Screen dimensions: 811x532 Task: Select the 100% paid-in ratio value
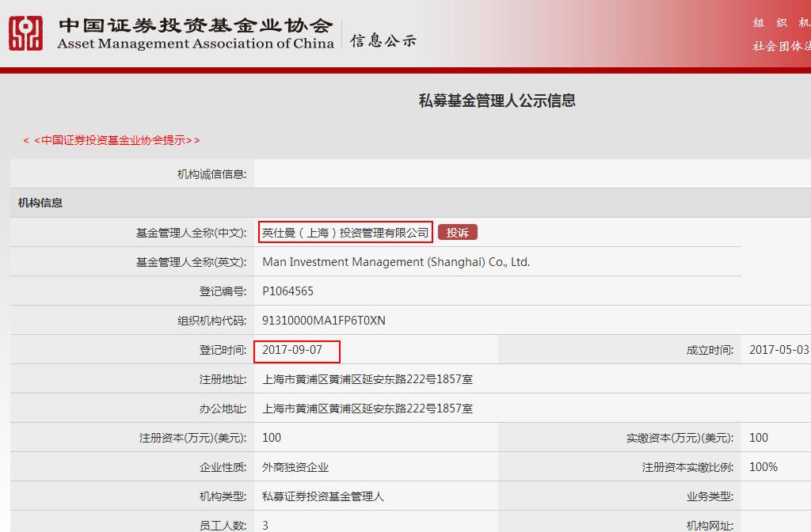(x=763, y=467)
